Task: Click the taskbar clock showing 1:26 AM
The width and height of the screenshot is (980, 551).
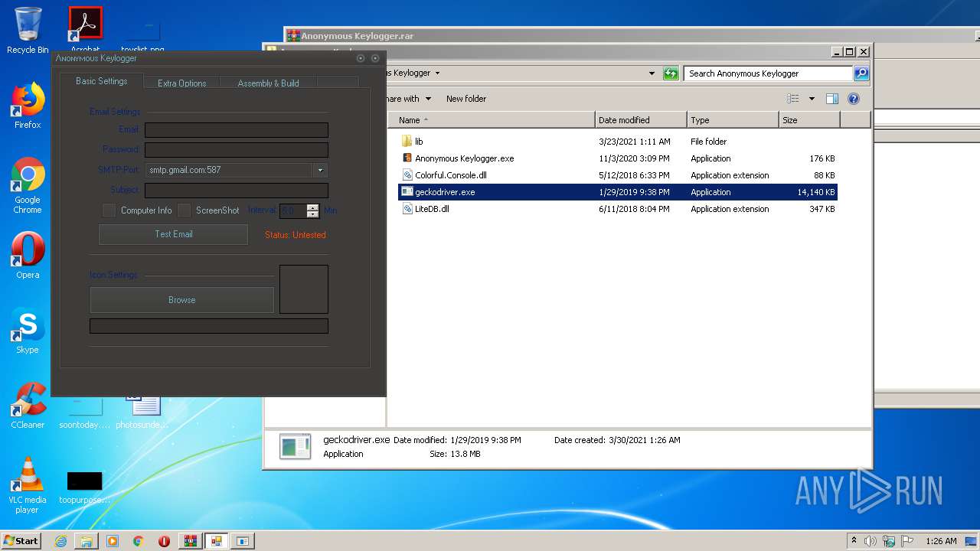Action: (x=941, y=541)
